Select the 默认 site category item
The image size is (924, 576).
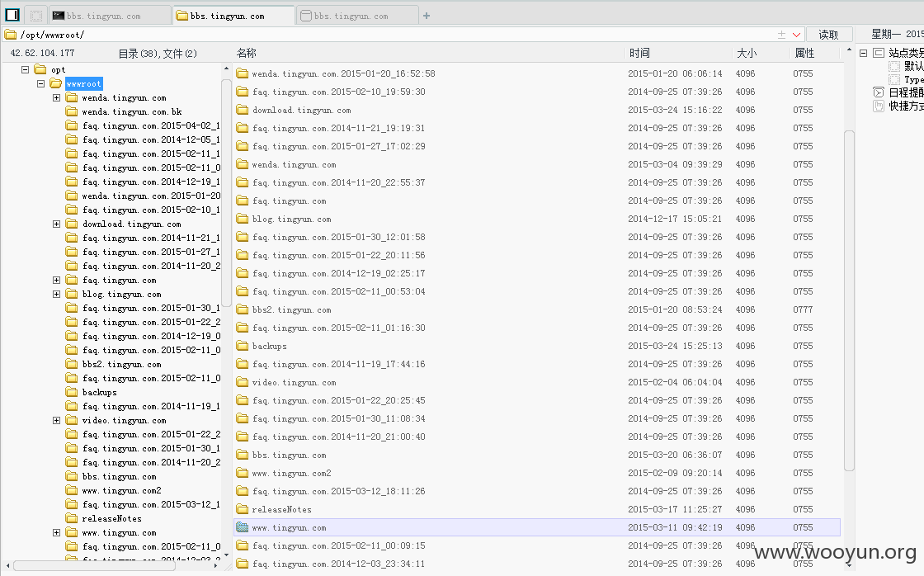click(913, 66)
